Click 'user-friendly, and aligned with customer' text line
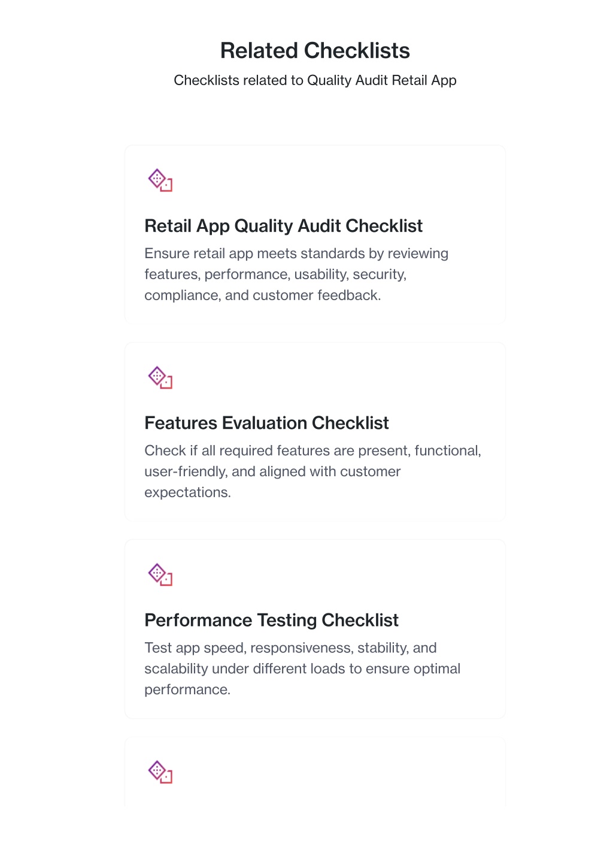 point(272,471)
